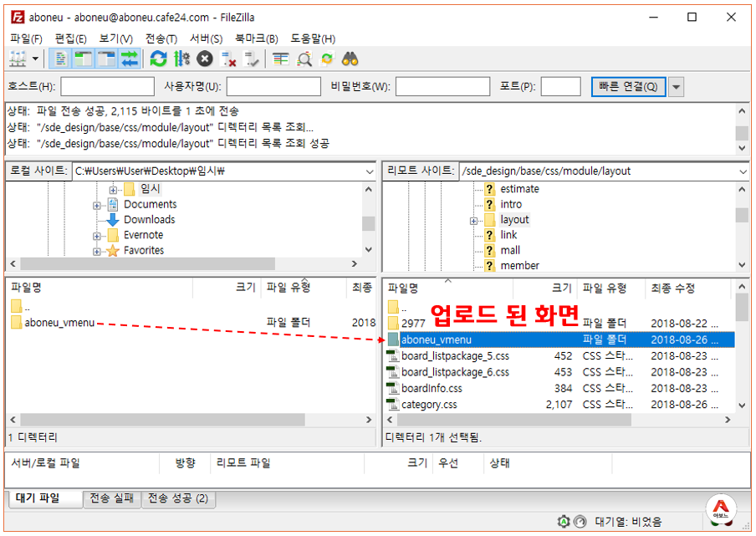Image resolution: width=756 pixels, height=536 pixels.
Task: Disconnect from server icon
Action: (227, 59)
